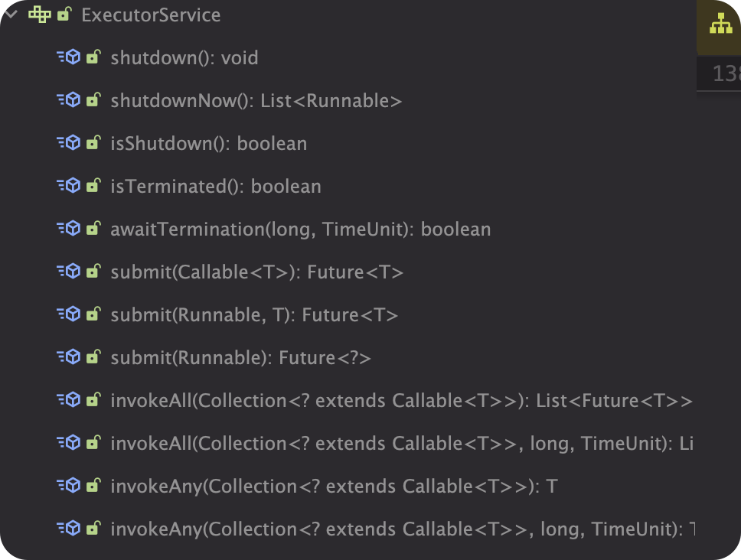Click the ExecutorService interface icon
The image size is (741, 560).
40,15
